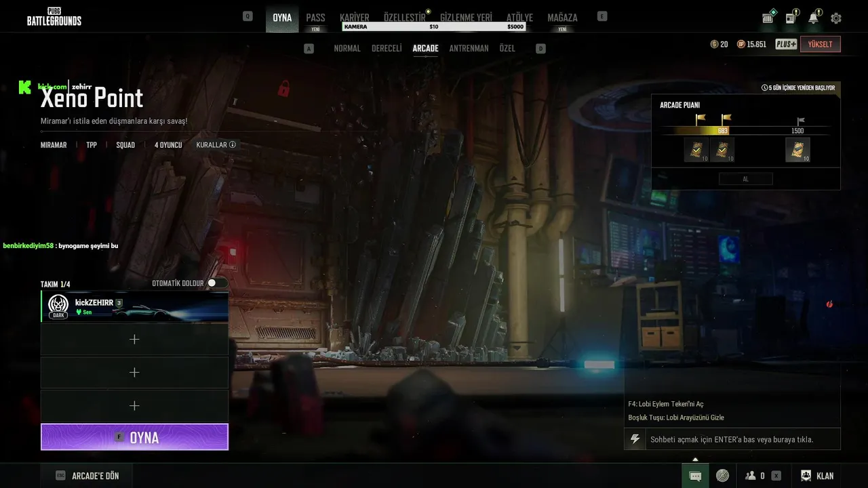Click 'F4: Lobi Eylem Tekeri'ni Aç' hint
868x488 pixels.
[x=666, y=404]
